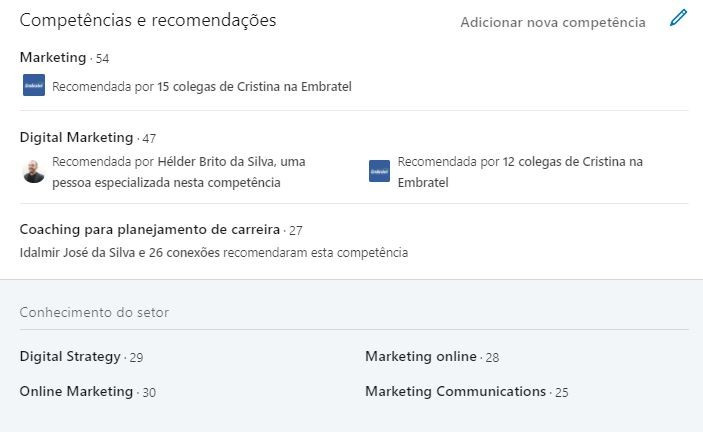Open the Marketing skill with 54 endorsements
Image resolution: width=703 pixels, height=432 pixels.
tap(53, 57)
